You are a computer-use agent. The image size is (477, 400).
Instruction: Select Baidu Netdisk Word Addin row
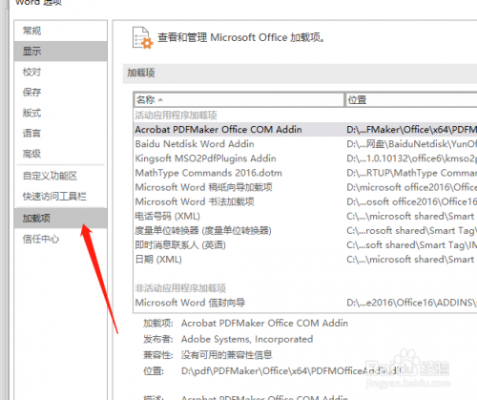coord(305,144)
